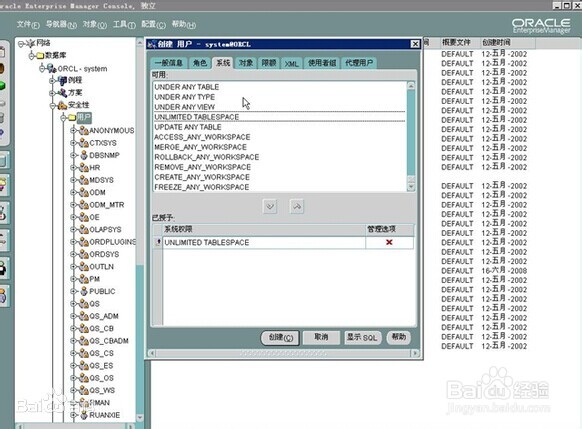Click the HR user icon
This screenshot has height=429, width=582.
click(x=84, y=168)
